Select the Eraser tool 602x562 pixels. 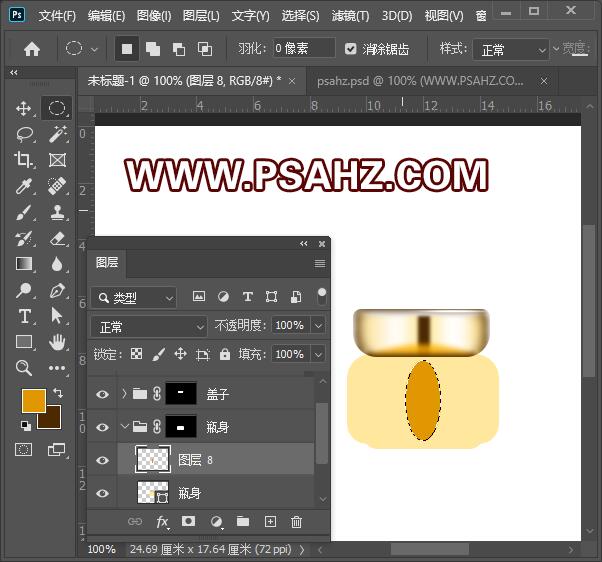57,238
